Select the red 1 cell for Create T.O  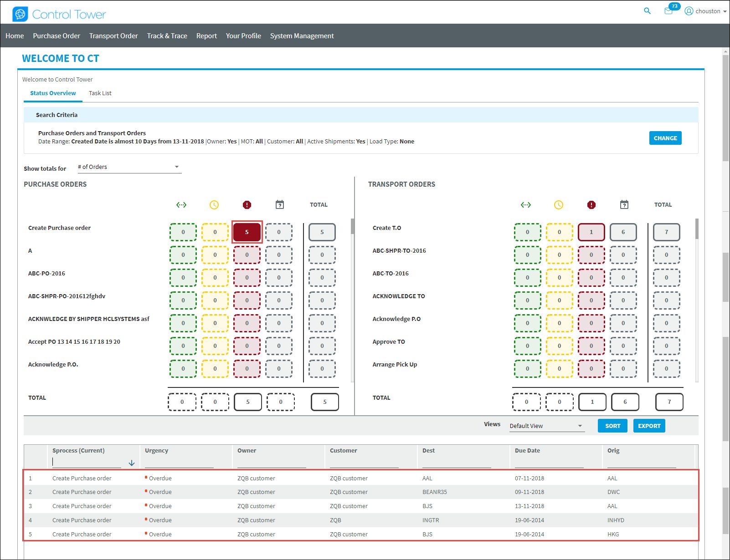591,232
